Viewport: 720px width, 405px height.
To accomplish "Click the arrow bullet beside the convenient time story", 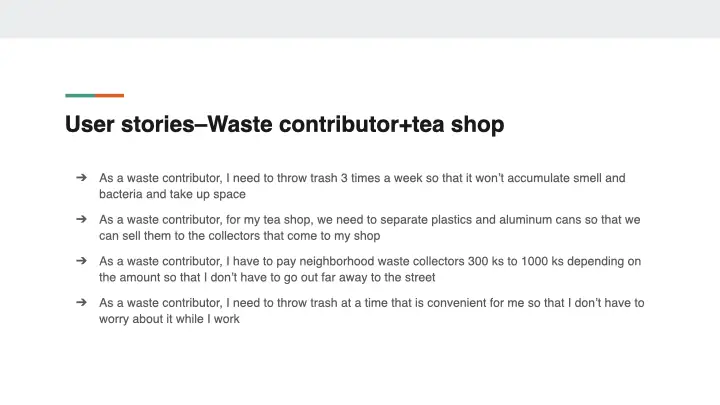I will 80,302.
